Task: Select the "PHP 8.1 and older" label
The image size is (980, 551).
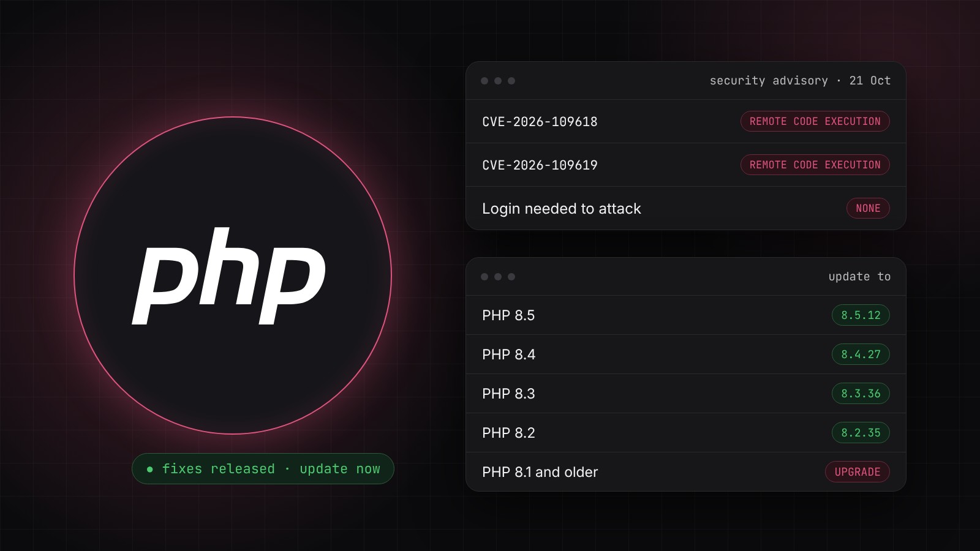Action: (x=540, y=472)
